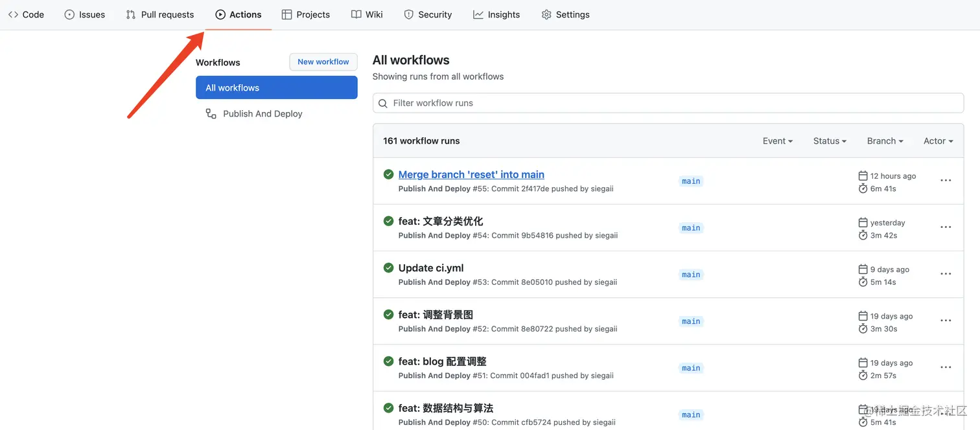Click success check icon for 调整背景图 run
Viewport: 980px width, 430px height.
click(388, 314)
